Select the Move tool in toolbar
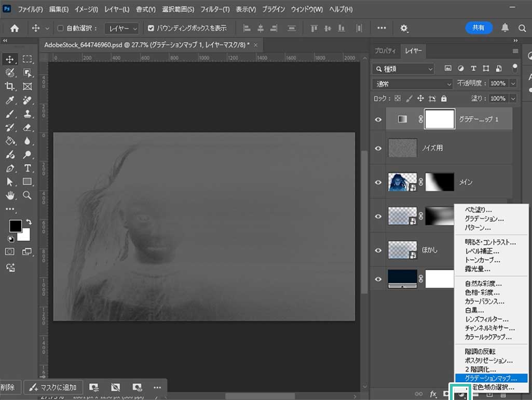Screen dimensions: 532x400 tap(10, 59)
